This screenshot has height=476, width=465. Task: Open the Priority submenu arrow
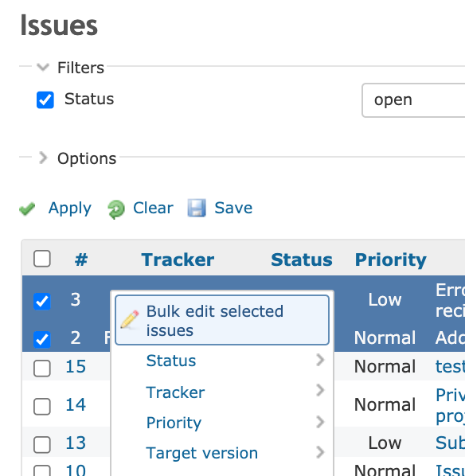pos(320,422)
